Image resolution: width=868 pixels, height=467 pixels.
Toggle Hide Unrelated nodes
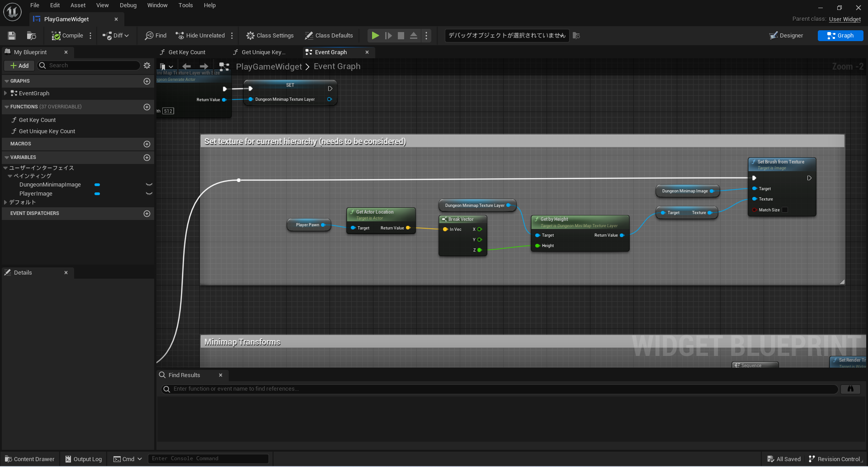pyautogui.click(x=200, y=36)
